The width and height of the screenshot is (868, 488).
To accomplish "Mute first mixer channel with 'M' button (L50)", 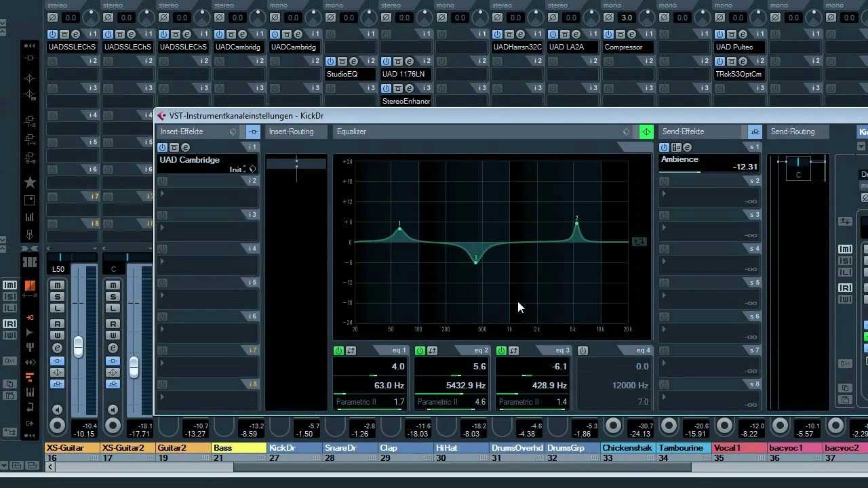I will tap(58, 285).
